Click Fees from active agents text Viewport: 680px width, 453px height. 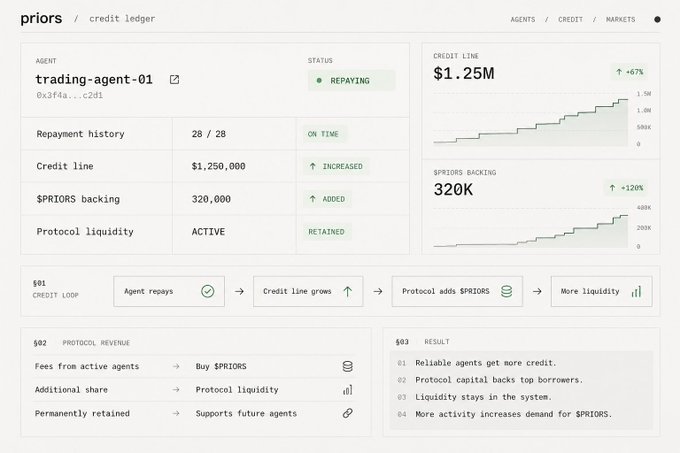click(x=87, y=366)
